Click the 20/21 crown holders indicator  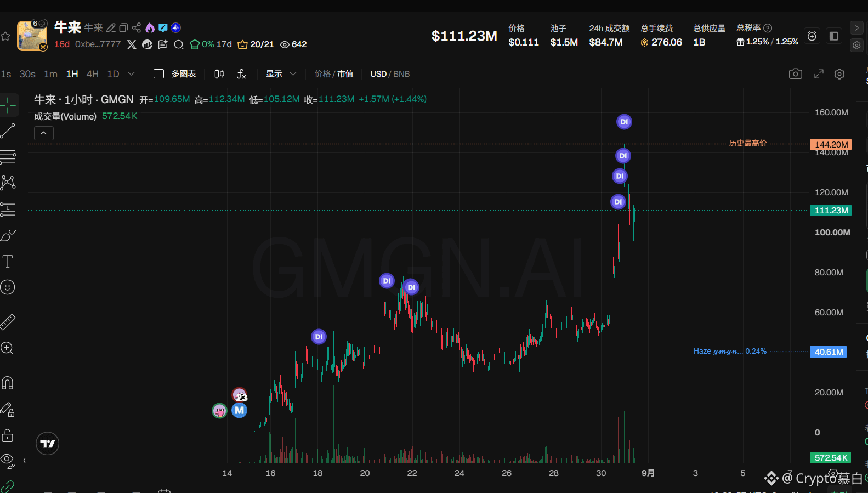tap(256, 44)
